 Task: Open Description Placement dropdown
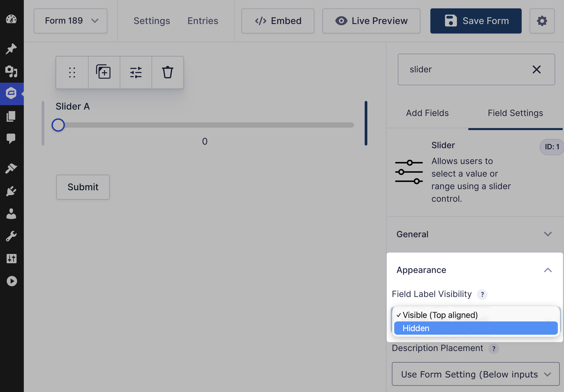pyautogui.click(x=475, y=374)
